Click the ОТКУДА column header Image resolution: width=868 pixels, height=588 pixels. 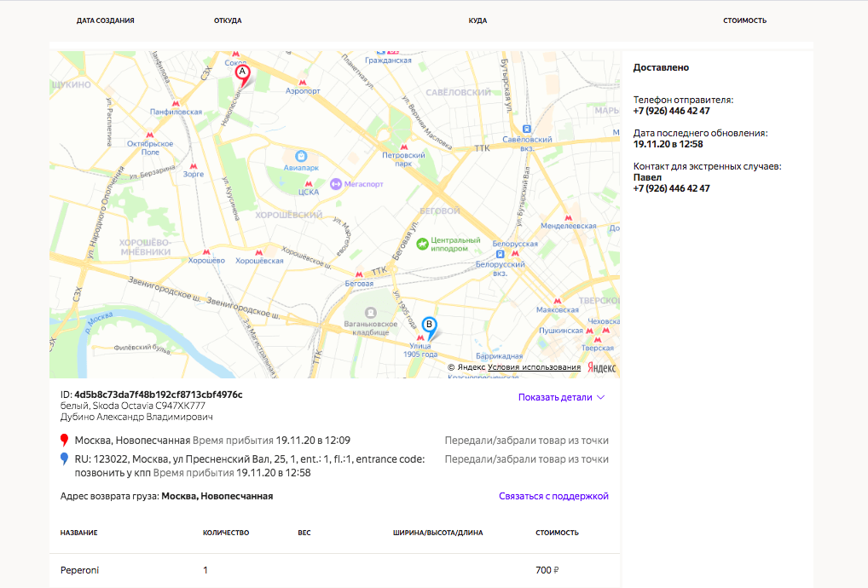[228, 20]
